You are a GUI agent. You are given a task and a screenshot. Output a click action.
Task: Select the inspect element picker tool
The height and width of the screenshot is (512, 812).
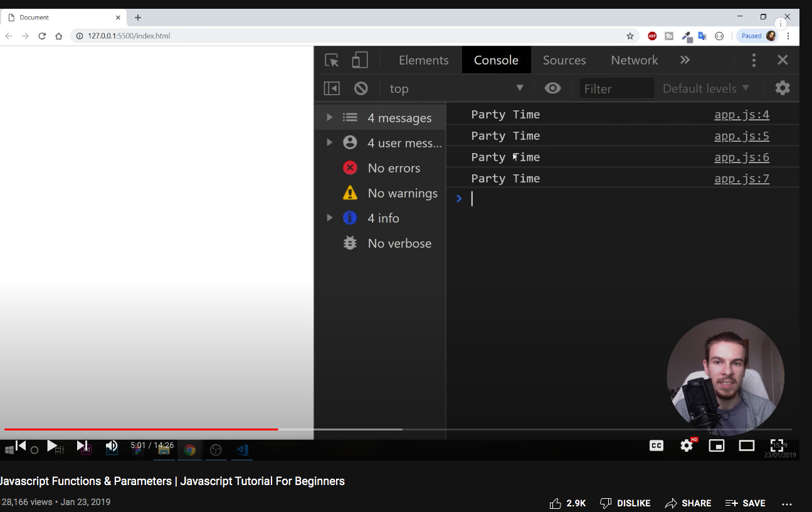[331, 60]
